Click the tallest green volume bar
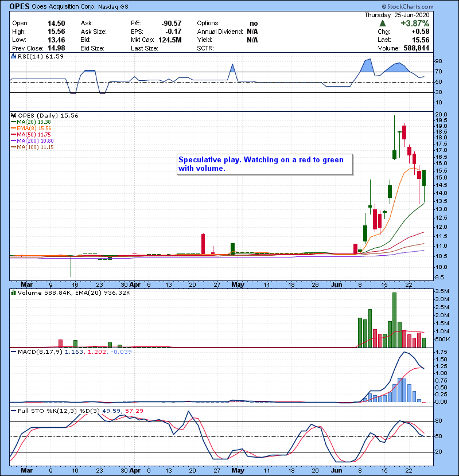Screen dimensions: 459x476 (394, 320)
